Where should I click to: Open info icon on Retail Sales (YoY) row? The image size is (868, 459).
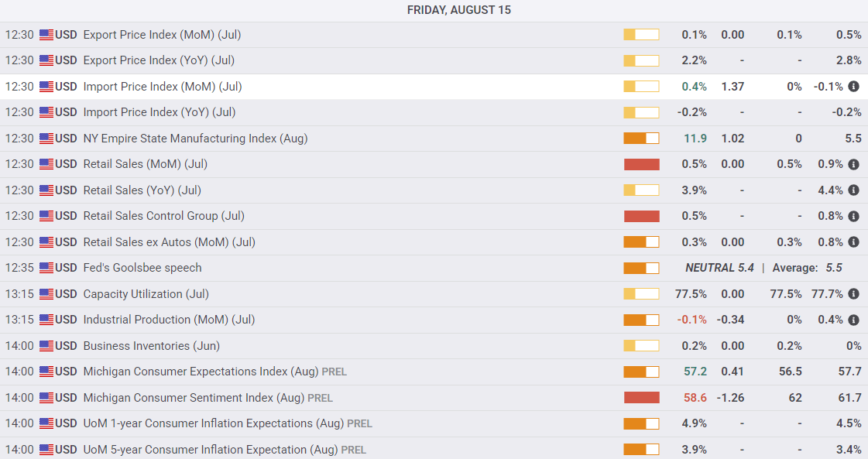(853, 190)
